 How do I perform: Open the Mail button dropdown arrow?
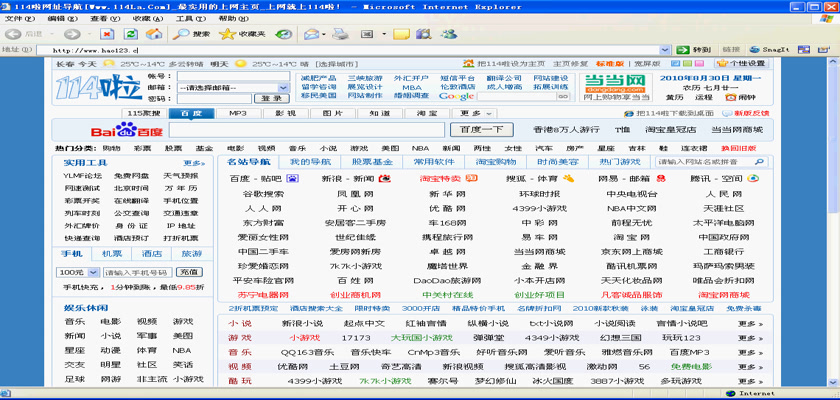coord(324,34)
